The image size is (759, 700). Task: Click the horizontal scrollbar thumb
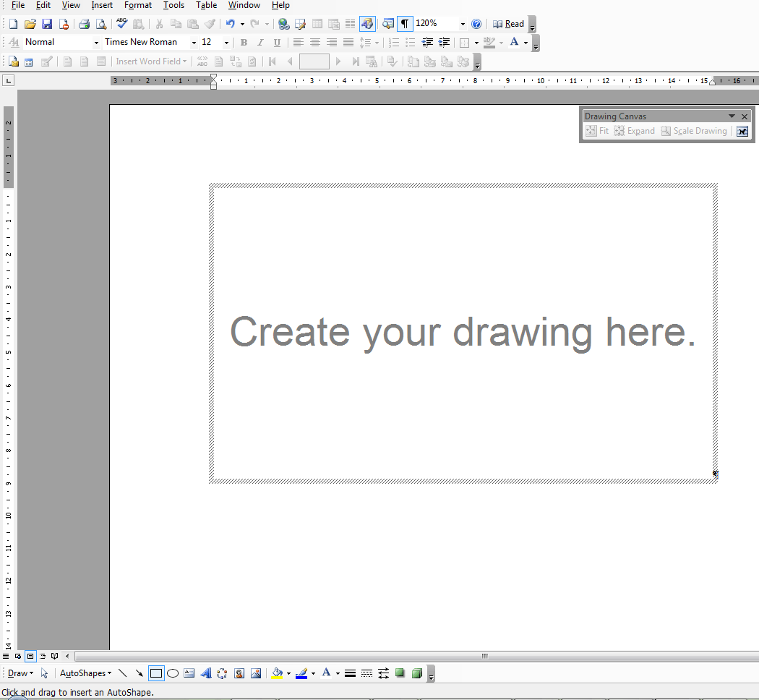pos(485,657)
